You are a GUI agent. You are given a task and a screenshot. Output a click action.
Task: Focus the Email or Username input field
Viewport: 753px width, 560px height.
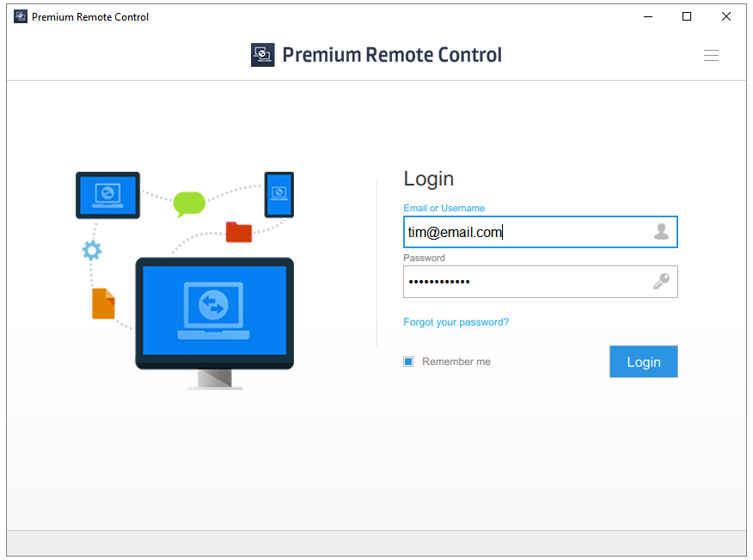(524, 232)
